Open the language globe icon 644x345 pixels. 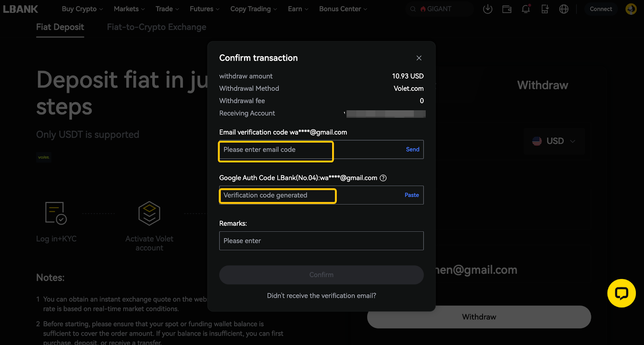pyautogui.click(x=564, y=9)
